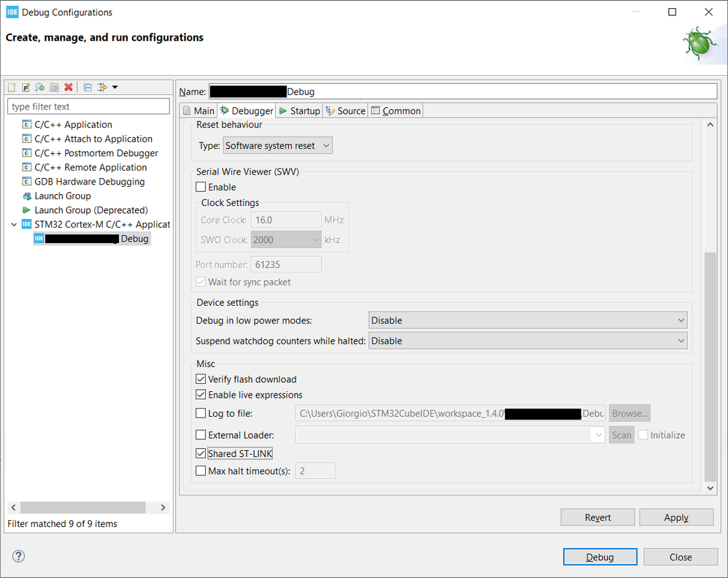Tick the Max halt timeout(s) checkbox
The height and width of the screenshot is (578, 728).
point(201,471)
